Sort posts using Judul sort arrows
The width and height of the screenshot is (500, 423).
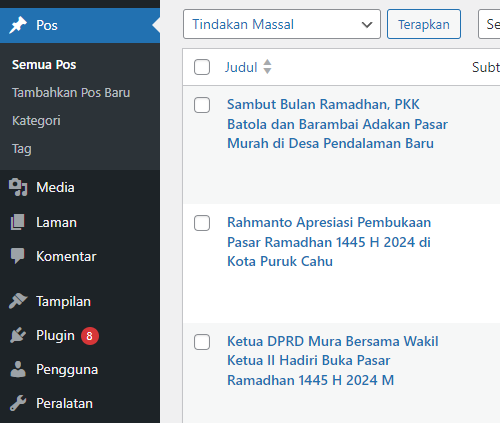coord(267,67)
